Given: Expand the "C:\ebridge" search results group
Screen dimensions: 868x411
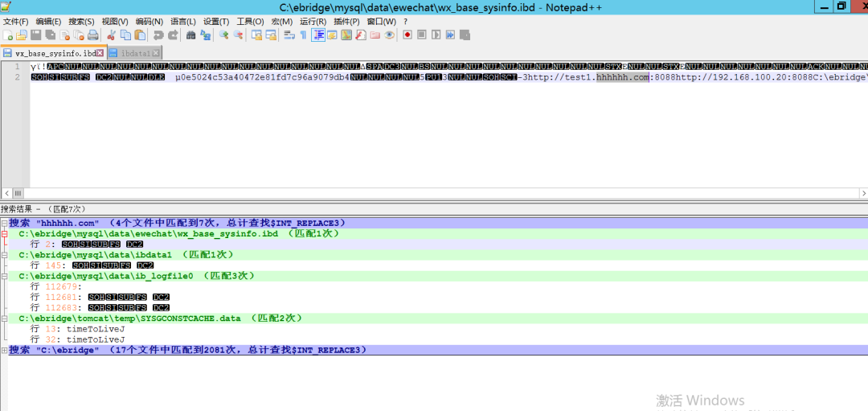Looking at the screenshot, I should [5, 350].
